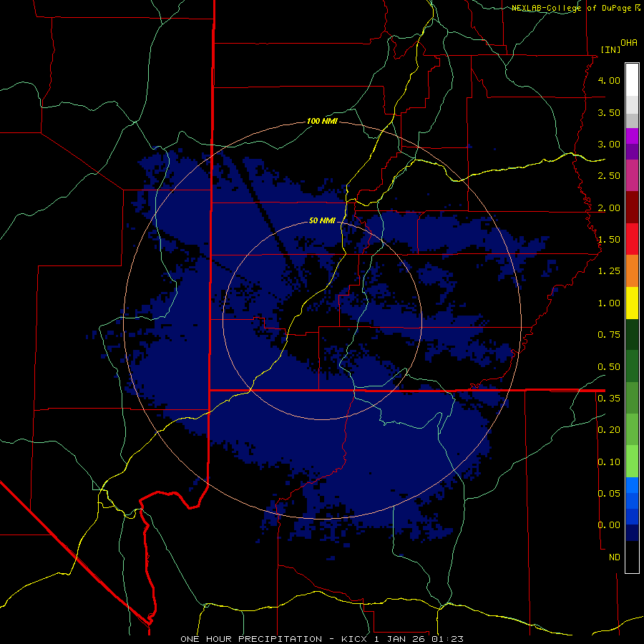Image resolution: width=644 pixels, height=644 pixels.
Task: Select the 4.00 legend value
Action: (x=609, y=80)
